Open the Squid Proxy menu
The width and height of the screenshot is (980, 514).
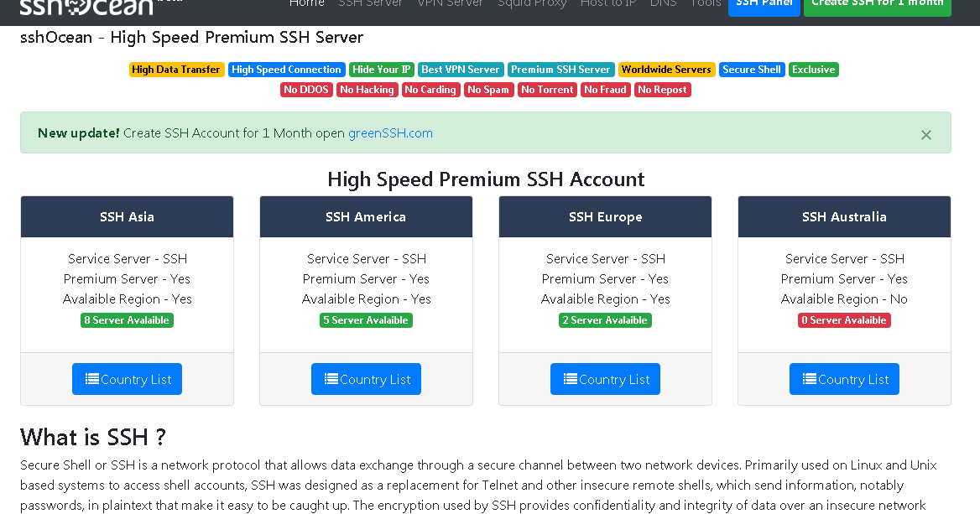click(532, 3)
